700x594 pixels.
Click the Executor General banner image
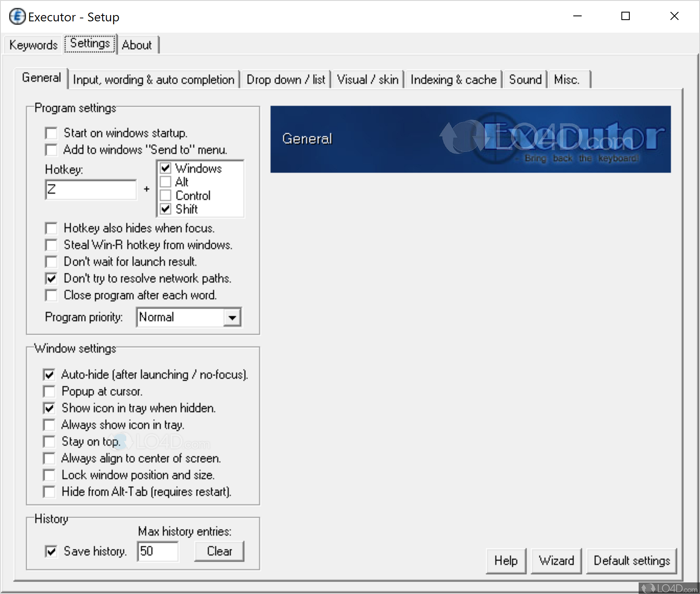point(470,139)
